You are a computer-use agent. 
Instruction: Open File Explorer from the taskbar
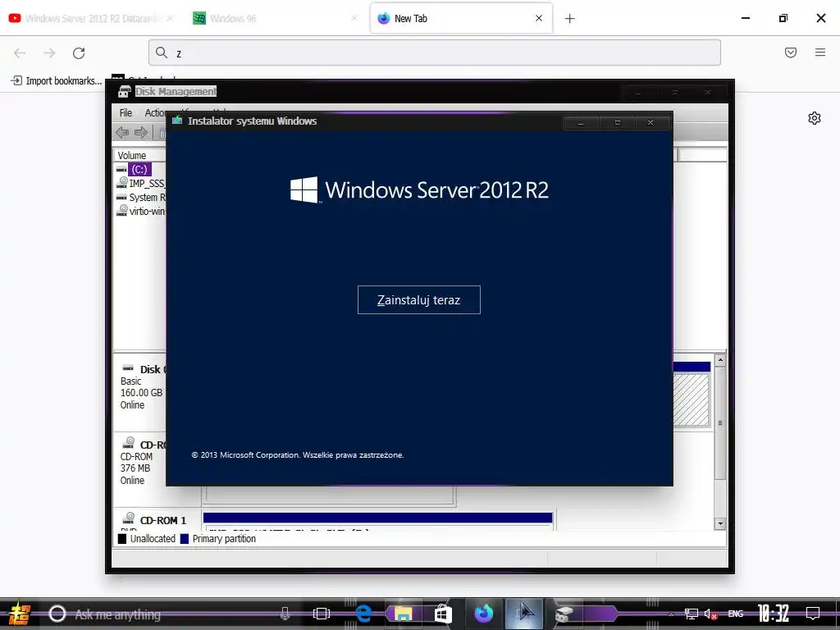402,614
